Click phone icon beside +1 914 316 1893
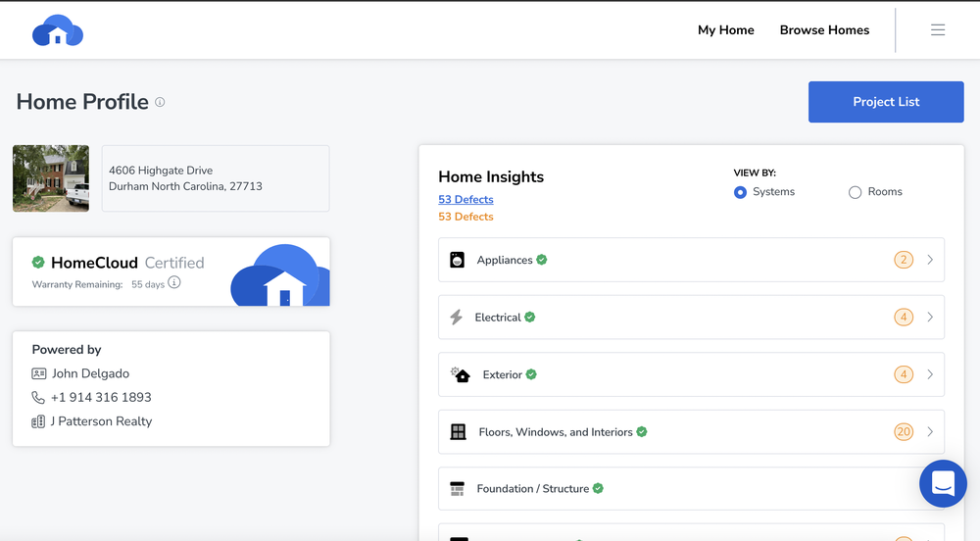This screenshot has width=980, height=541. tap(38, 397)
